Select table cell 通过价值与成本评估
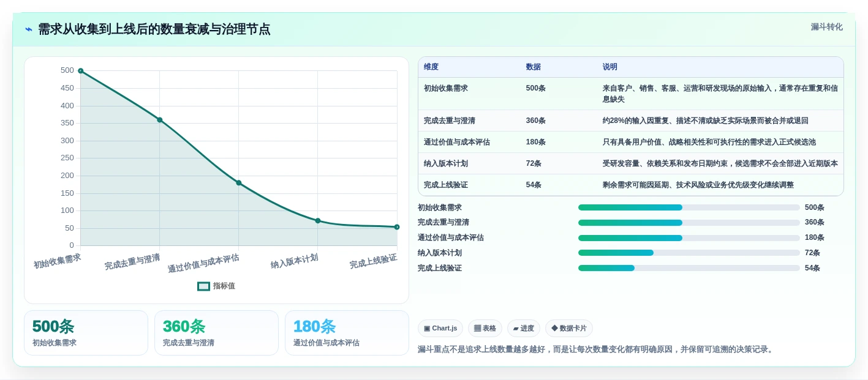This screenshot has width=868, height=380. coord(457,142)
